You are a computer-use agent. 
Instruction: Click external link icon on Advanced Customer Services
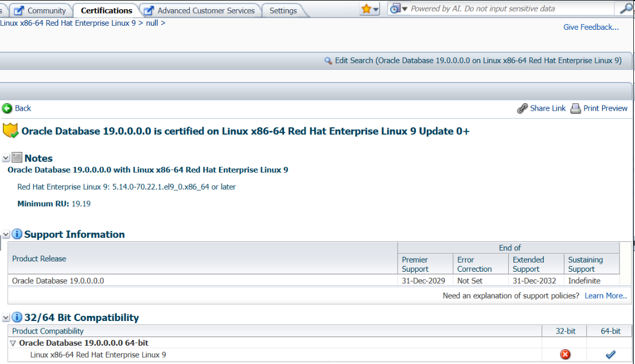[x=149, y=10]
